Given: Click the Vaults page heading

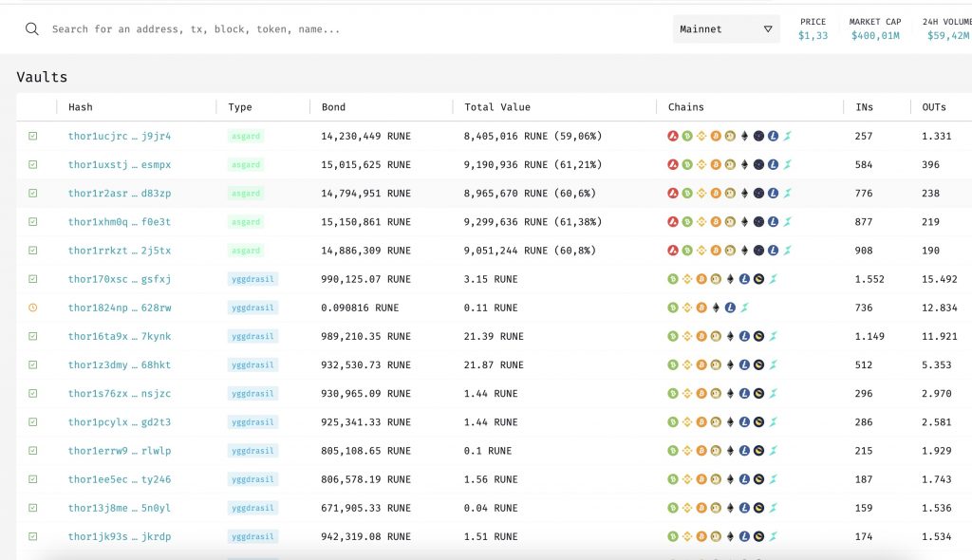Looking at the screenshot, I should click(42, 77).
